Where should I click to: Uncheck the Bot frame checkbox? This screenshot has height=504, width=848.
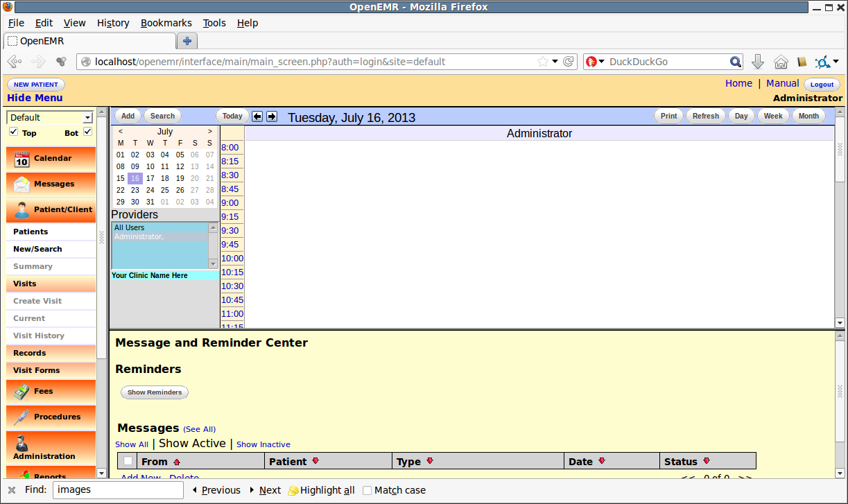pos(87,132)
